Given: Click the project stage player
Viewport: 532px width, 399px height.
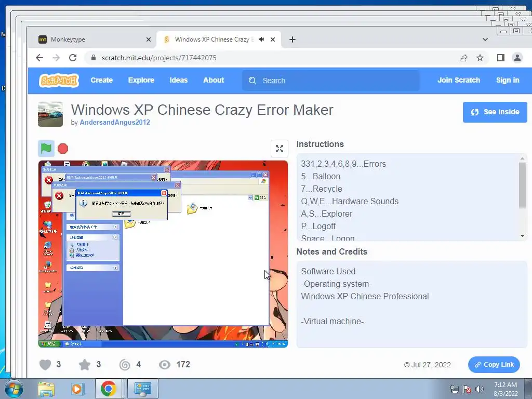Looking at the screenshot, I should 163,254.
